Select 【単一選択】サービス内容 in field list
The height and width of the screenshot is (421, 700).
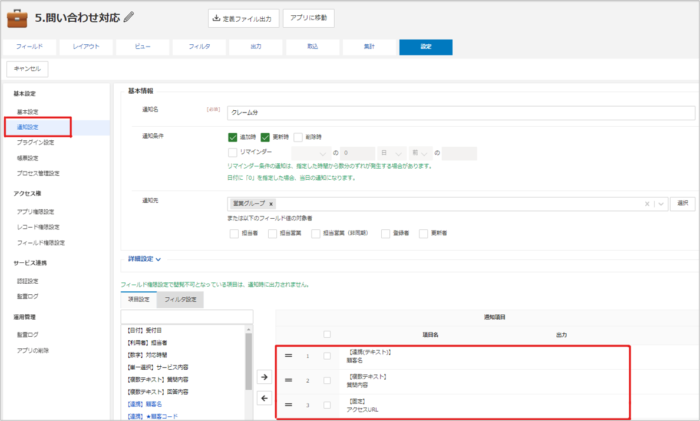[158, 367]
